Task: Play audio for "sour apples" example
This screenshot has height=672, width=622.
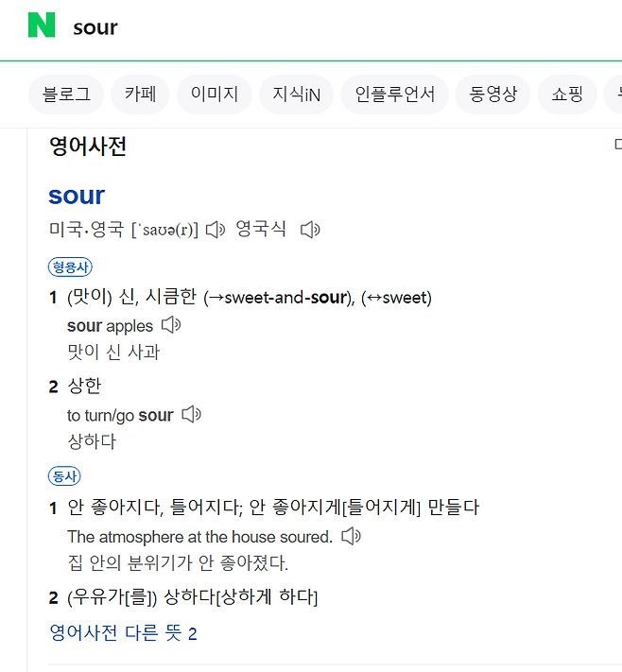Action: [x=171, y=325]
